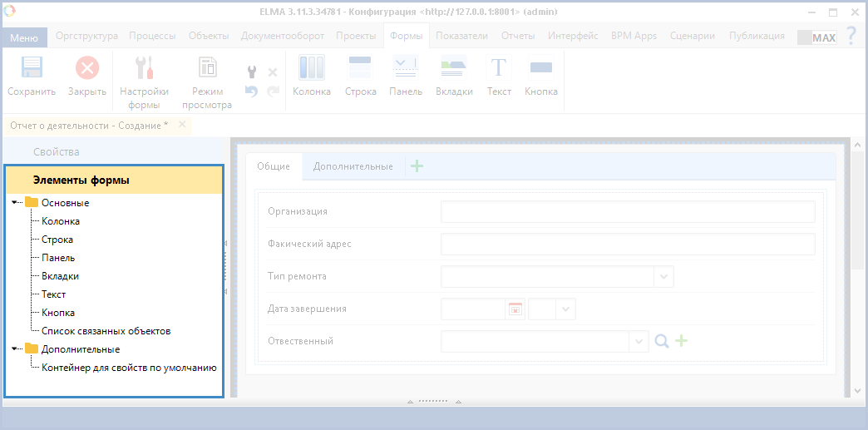Image resolution: width=868 pixels, height=430 pixels.
Task: Switch to Режим просмотра preview mode
Action: tap(207, 68)
